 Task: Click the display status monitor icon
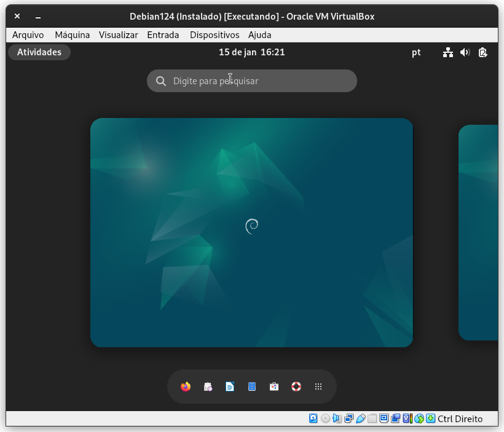pos(384,418)
